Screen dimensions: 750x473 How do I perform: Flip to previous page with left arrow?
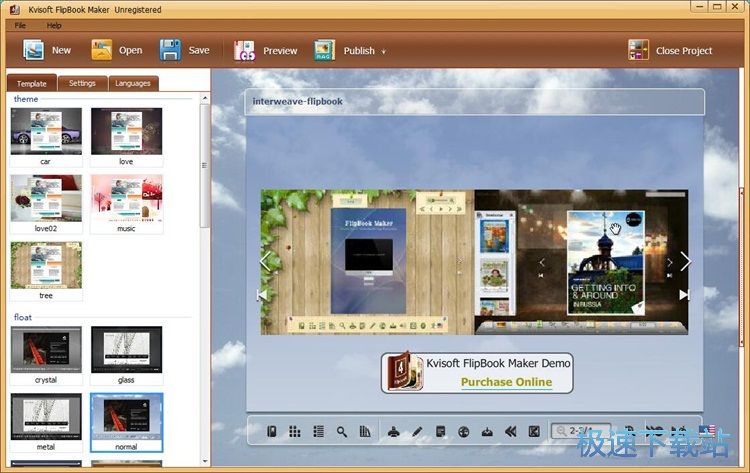click(x=265, y=261)
